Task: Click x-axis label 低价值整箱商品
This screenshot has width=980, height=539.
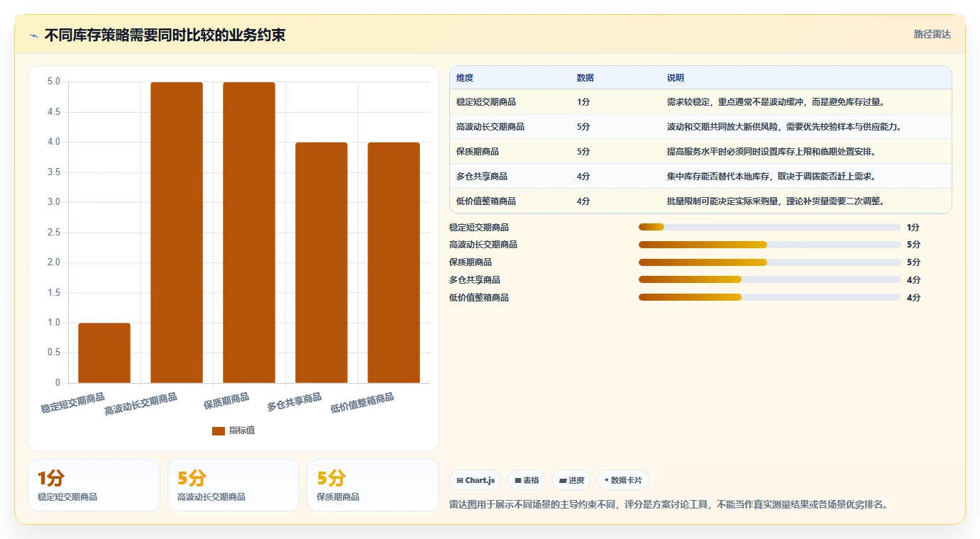Action: pyautogui.click(x=362, y=403)
